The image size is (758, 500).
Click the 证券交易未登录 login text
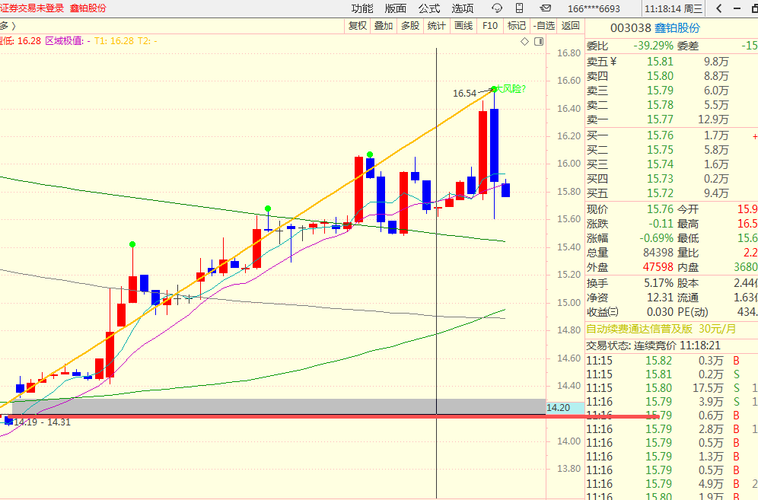(x=32, y=8)
